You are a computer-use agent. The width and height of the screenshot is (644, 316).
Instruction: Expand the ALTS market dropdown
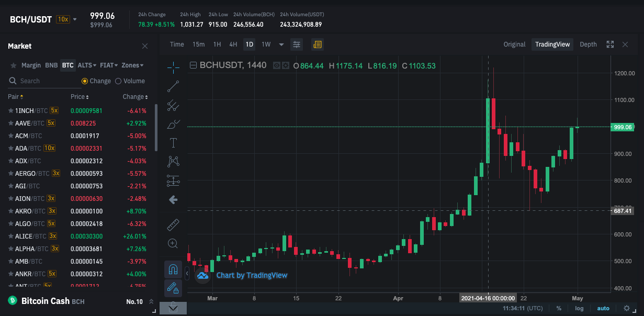click(87, 65)
